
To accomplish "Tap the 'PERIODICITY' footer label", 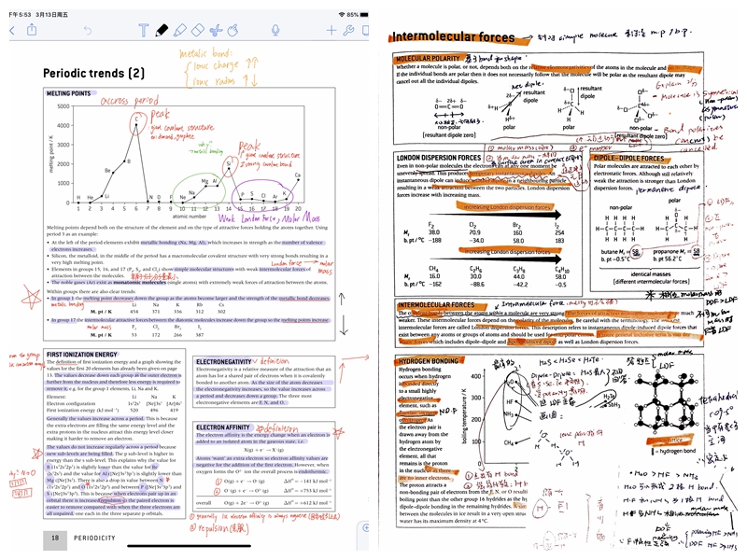I will pos(94,538).
